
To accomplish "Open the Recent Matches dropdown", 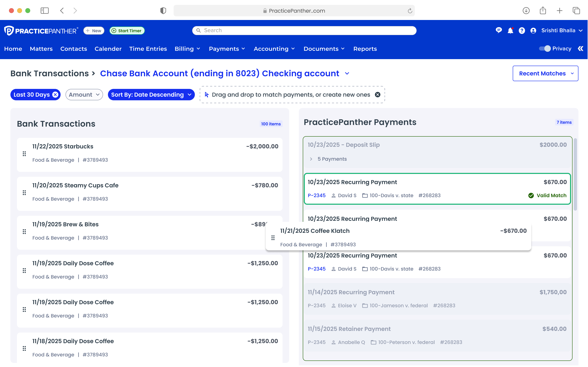I will [x=546, y=73].
